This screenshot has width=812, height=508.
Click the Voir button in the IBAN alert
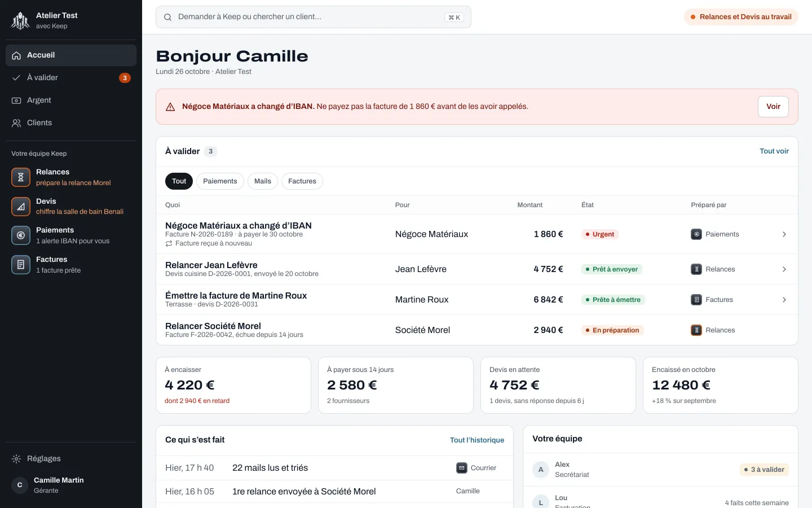[x=773, y=107]
